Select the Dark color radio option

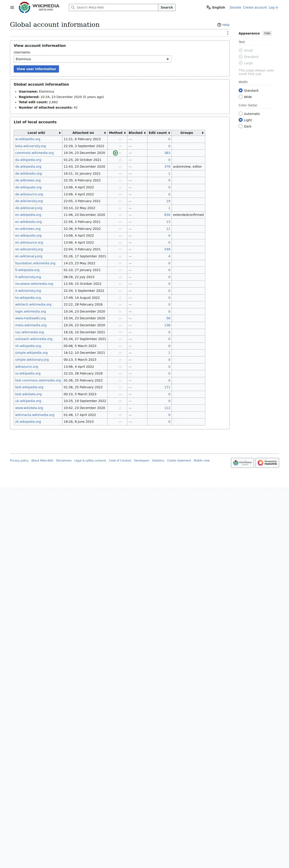241,126
